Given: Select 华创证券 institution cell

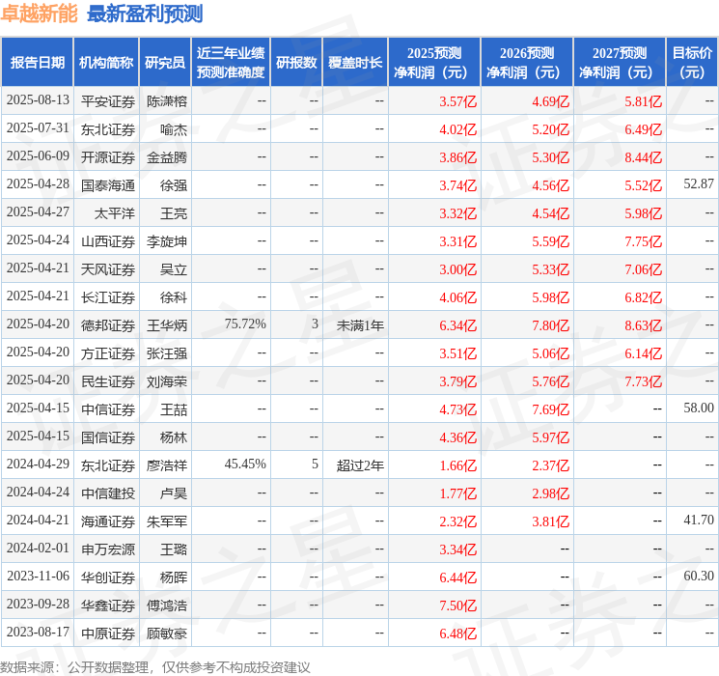Looking at the screenshot, I should [x=108, y=577].
